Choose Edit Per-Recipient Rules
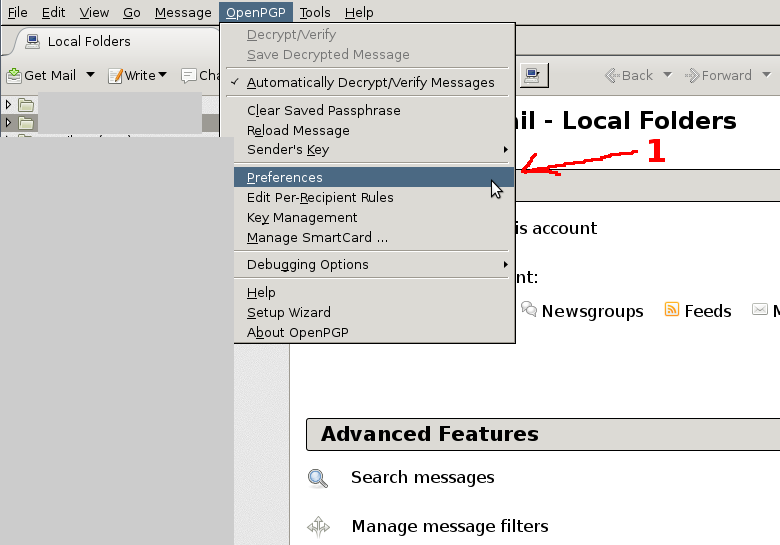 [320, 198]
